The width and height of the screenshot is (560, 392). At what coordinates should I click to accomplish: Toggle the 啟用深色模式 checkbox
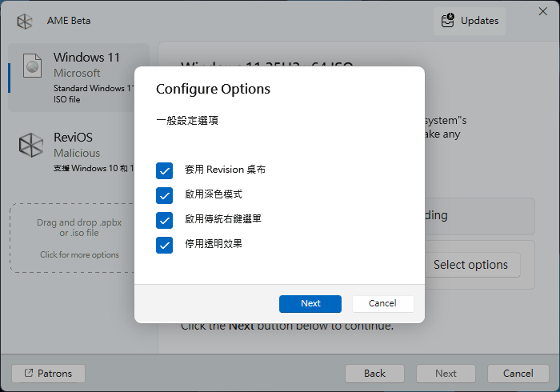(x=165, y=194)
